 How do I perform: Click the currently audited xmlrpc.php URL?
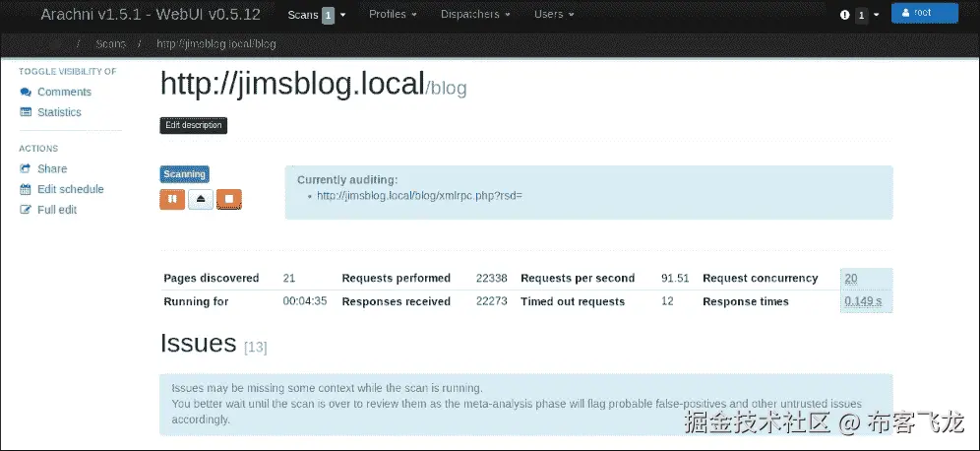[419, 196]
